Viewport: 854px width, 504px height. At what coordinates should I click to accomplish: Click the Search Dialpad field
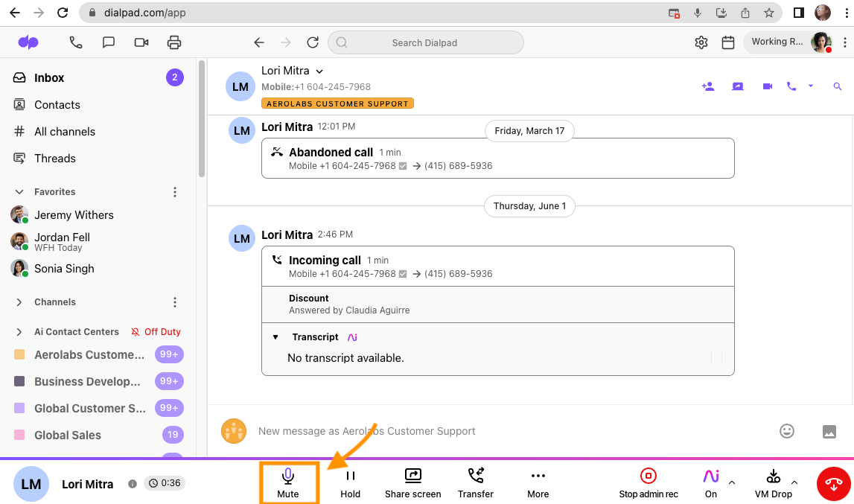click(x=424, y=42)
